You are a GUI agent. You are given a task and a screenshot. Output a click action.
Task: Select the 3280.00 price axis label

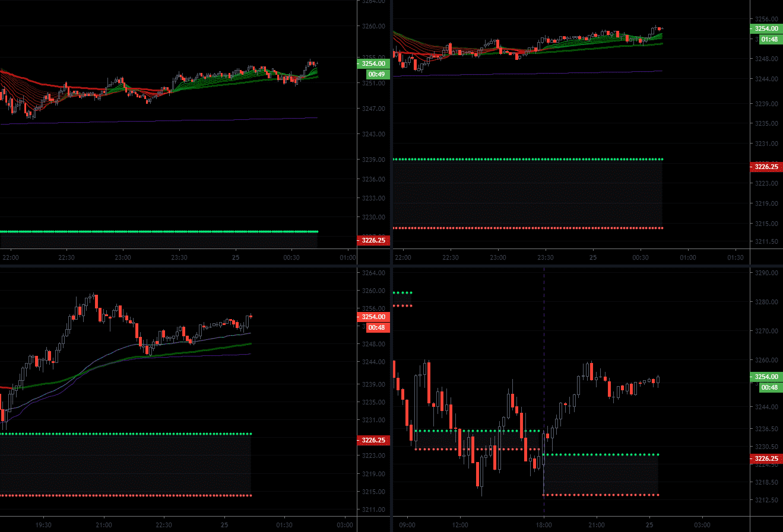coord(766,302)
